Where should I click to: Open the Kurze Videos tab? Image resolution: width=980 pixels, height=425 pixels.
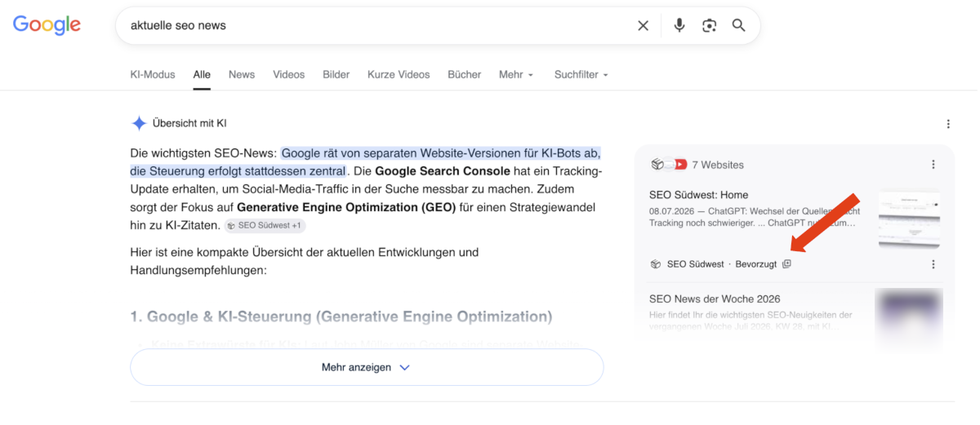point(399,74)
